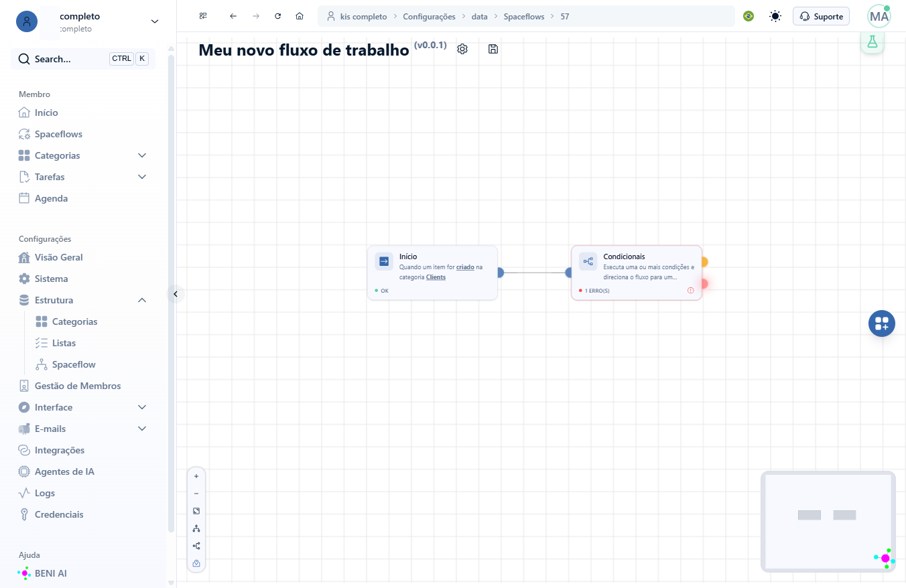Click the kis completo breadcrumb
Viewport: 906px width, 588px height.
tap(363, 16)
